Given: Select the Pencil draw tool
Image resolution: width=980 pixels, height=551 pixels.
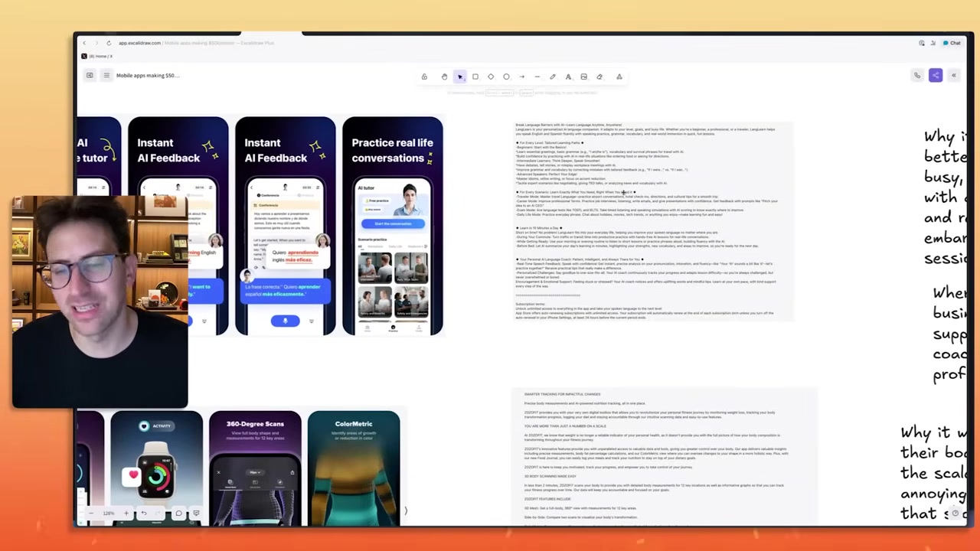Looking at the screenshot, I should pos(553,77).
